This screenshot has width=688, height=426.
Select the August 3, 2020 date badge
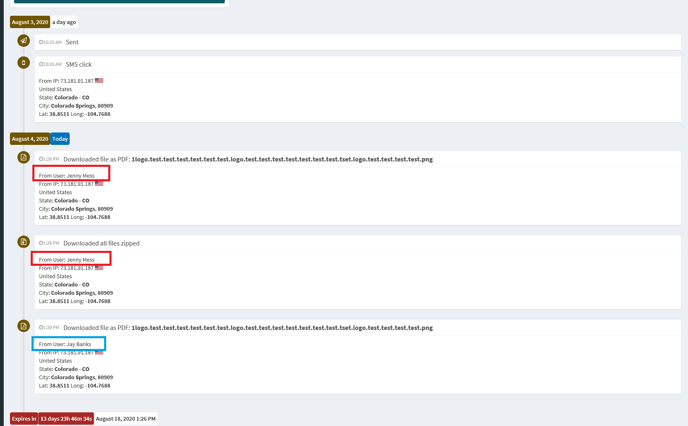click(30, 22)
